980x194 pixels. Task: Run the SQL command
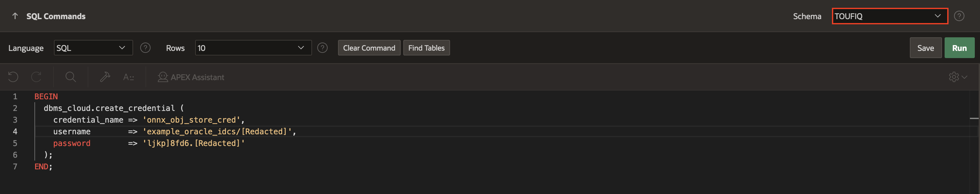[959, 48]
